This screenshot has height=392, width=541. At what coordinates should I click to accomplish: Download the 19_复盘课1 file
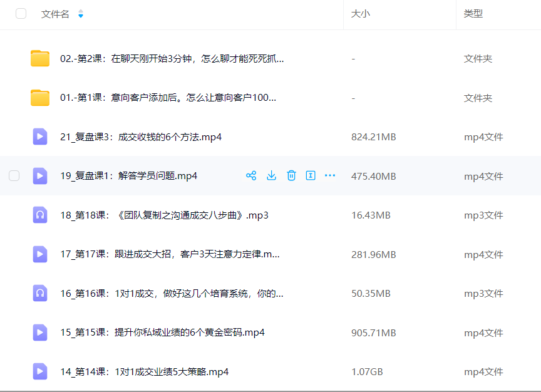pos(272,175)
